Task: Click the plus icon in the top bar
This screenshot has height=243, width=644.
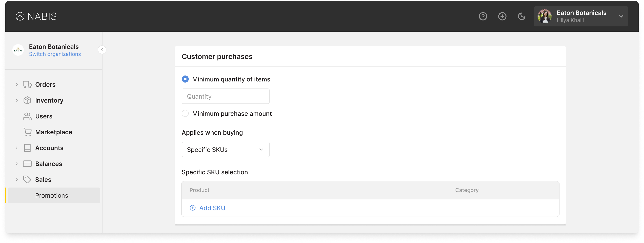Action: (x=502, y=16)
